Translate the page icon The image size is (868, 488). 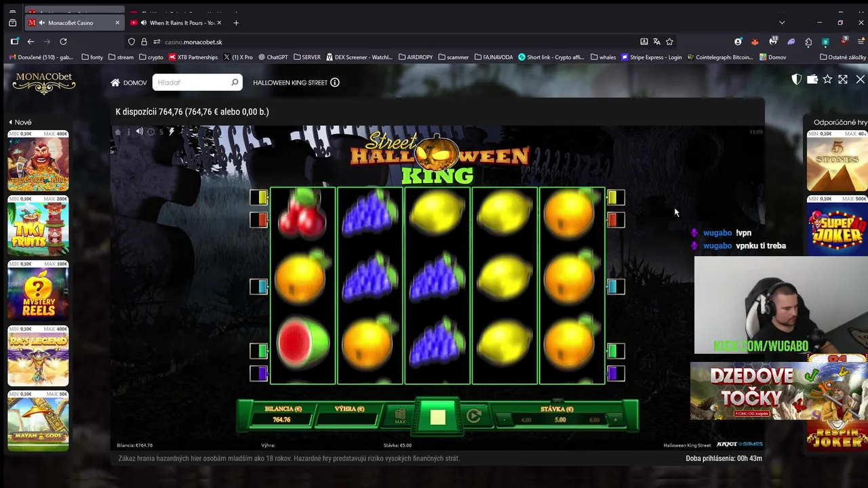[x=656, y=41]
